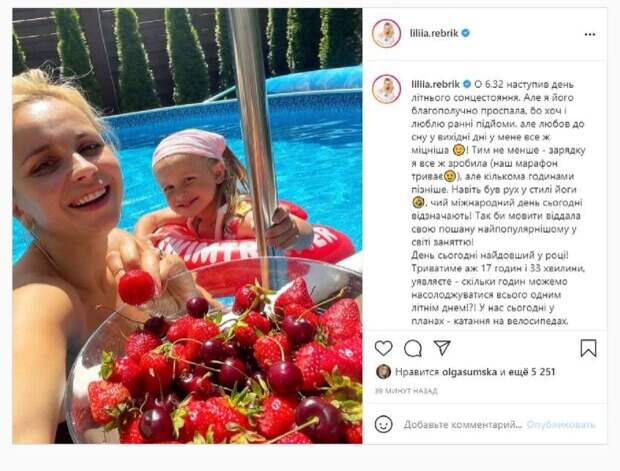Open the three-dot more options menu

pos(590,34)
